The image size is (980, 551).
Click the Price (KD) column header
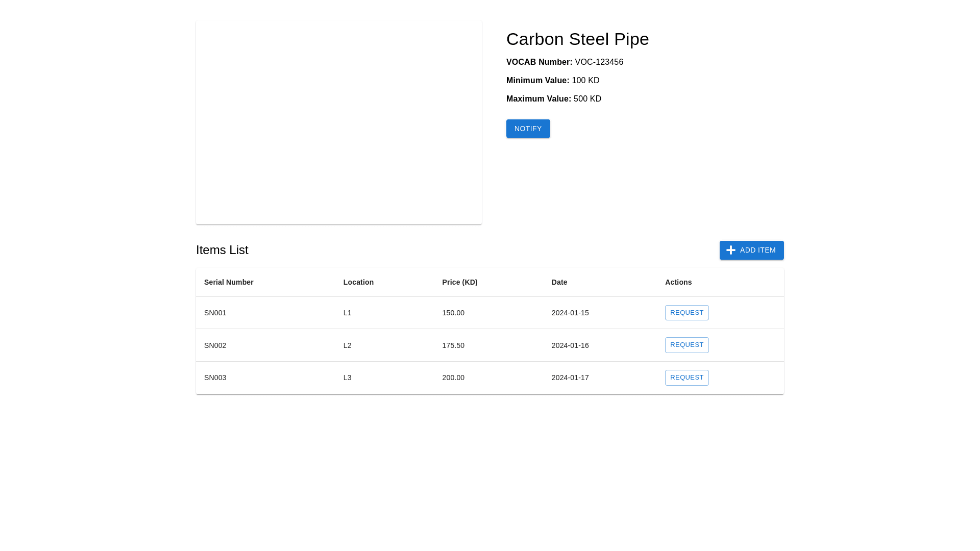pyautogui.click(x=459, y=282)
